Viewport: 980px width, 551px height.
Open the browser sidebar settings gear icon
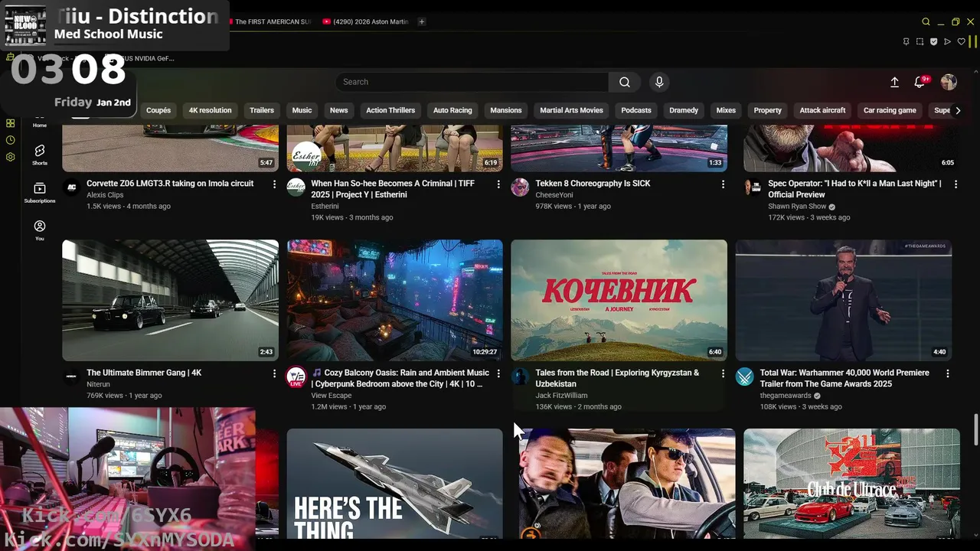[11, 157]
